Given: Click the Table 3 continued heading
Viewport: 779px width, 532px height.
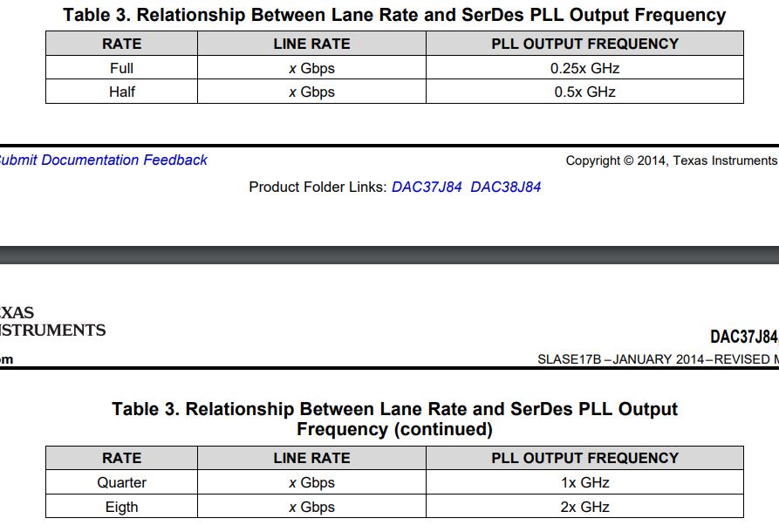Looking at the screenshot, I should click(394, 419).
